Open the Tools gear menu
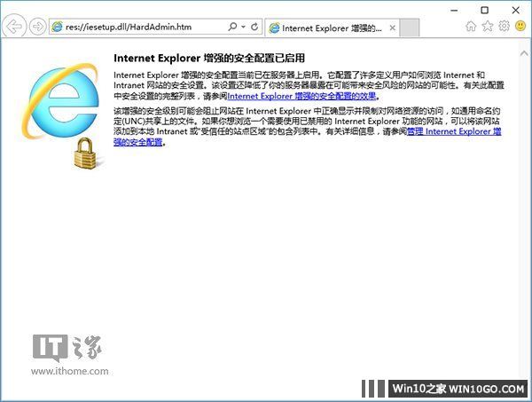Viewport: 532px width, 402px height. [505, 26]
